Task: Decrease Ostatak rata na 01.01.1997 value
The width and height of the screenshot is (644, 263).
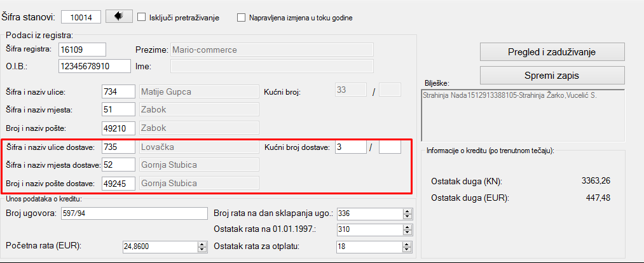Action: pos(407,233)
